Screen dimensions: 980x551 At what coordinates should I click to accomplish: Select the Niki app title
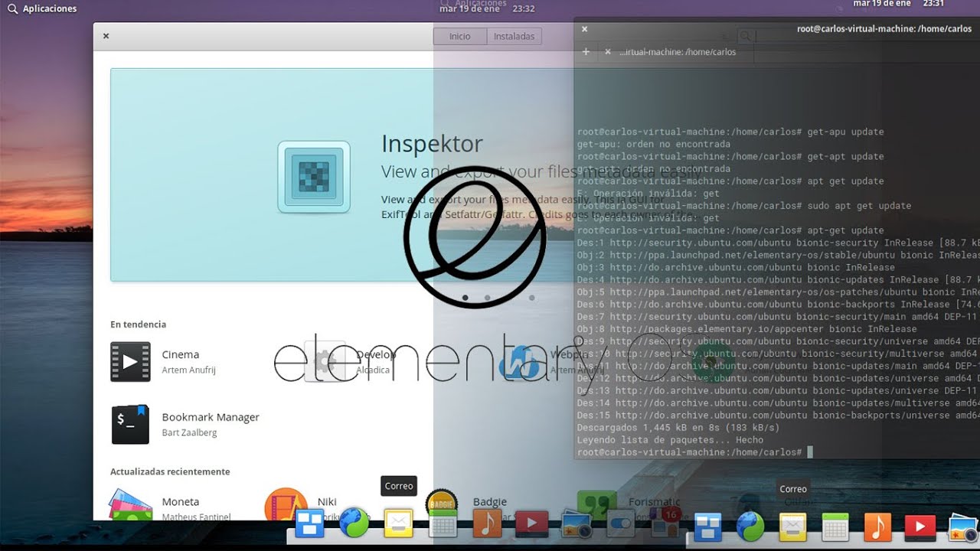coord(327,502)
